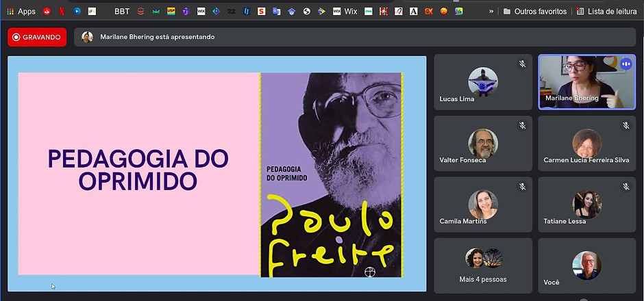Viewport: 644px width, 301px height.
Task: Open the Mais 4 pessoas tile
Action: pyautogui.click(x=483, y=265)
